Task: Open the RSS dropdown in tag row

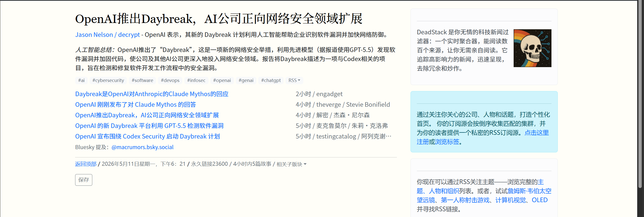Action: pyautogui.click(x=294, y=80)
